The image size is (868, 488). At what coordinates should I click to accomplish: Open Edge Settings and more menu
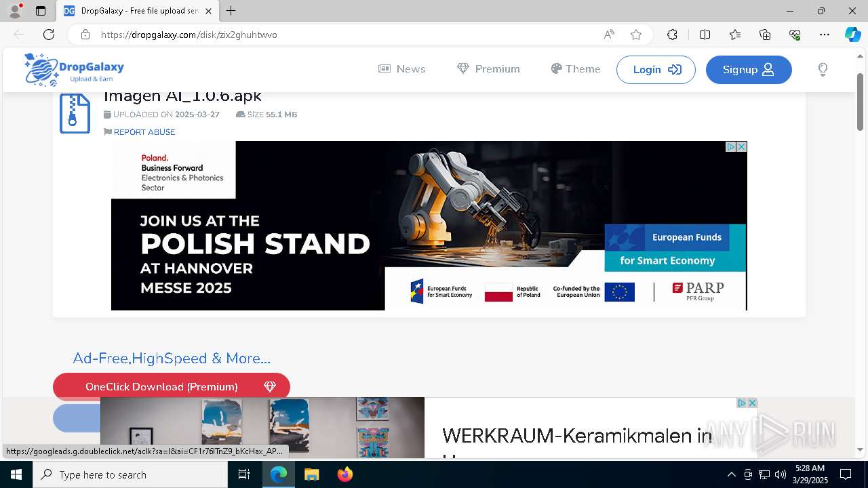(x=825, y=35)
